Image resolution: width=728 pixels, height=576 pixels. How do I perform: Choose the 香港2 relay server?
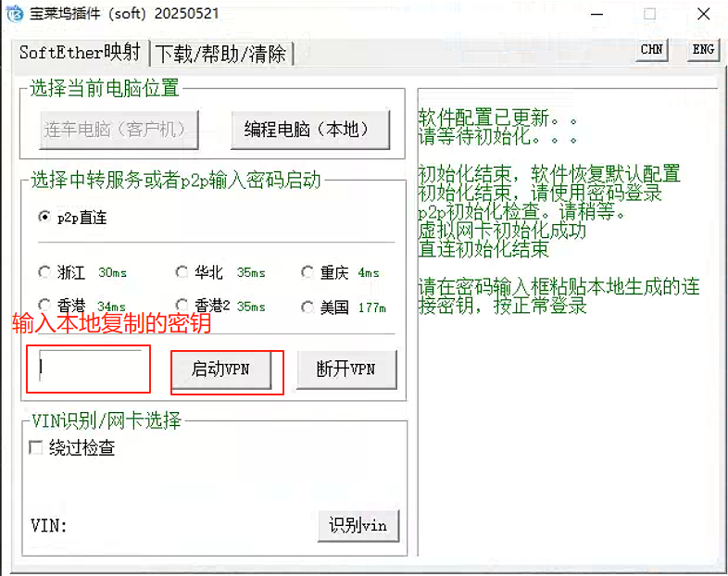pyautogui.click(x=182, y=307)
